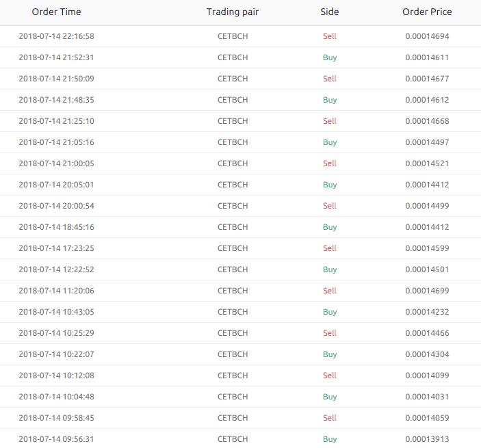
Task: Click the price value 0.00014612
Action: click(x=427, y=100)
